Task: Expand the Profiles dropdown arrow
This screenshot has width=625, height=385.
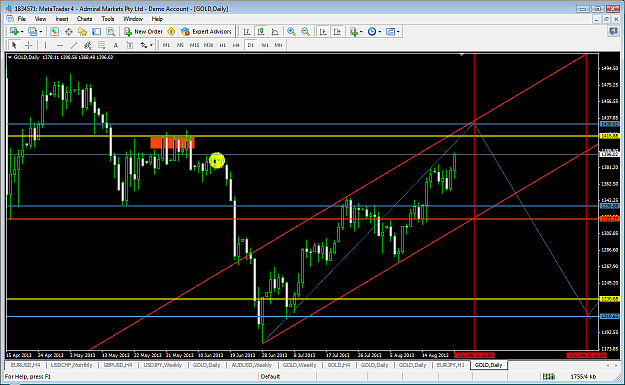Action: pyautogui.click(x=40, y=31)
